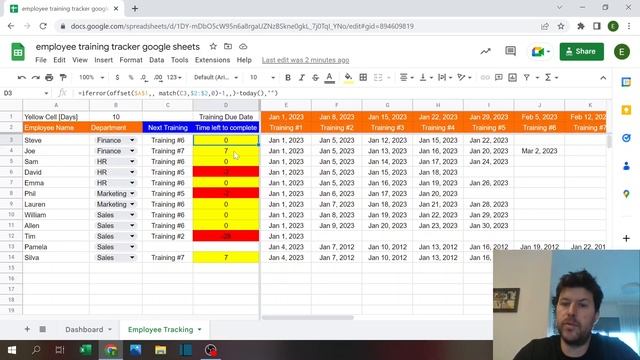This screenshot has width=640, height=360.
Task: Open the text color picker
Action: click(329, 78)
